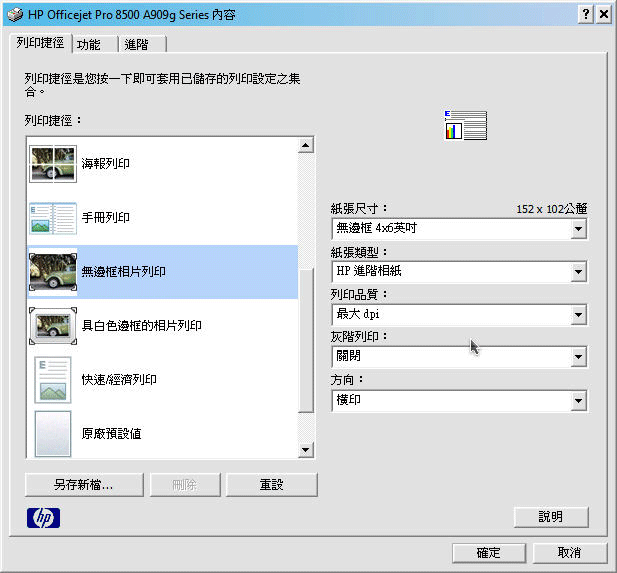Select the 海報列印 shortcut
The width and height of the screenshot is (617, 573).
(x=163, y=164)
